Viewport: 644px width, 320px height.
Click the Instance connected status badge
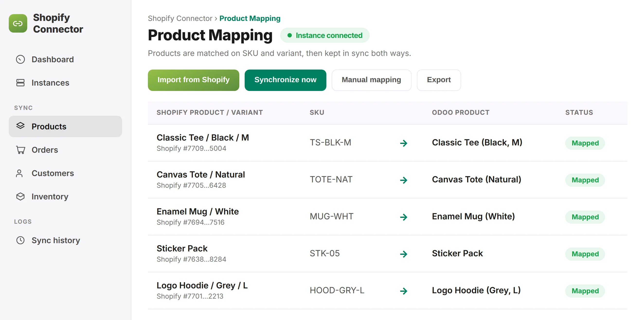(x=324, y=35)
